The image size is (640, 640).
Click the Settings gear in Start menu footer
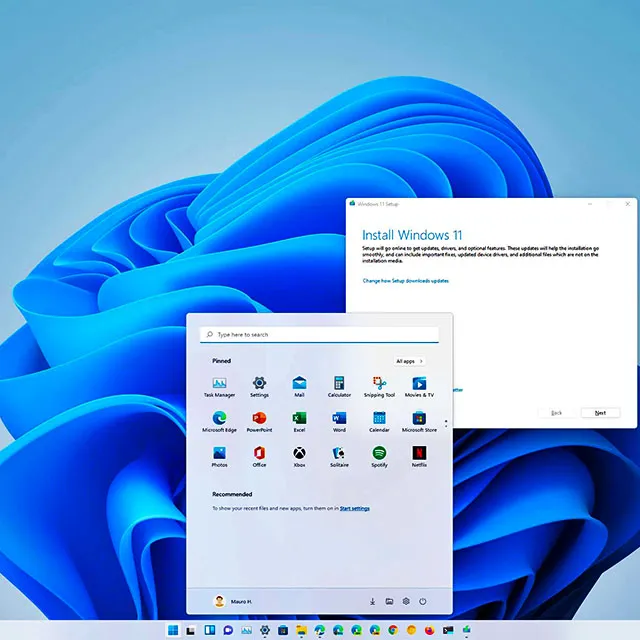(406, 601)
